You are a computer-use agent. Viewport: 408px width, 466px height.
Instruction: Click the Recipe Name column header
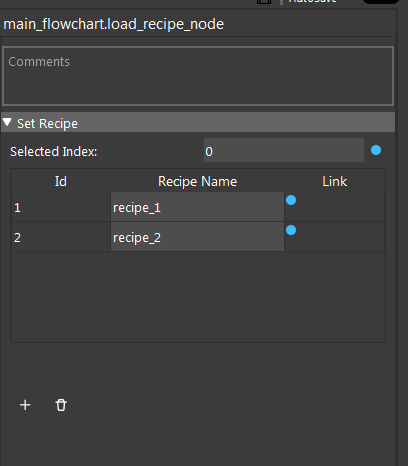pyautogui.click(x=197, y=182)
